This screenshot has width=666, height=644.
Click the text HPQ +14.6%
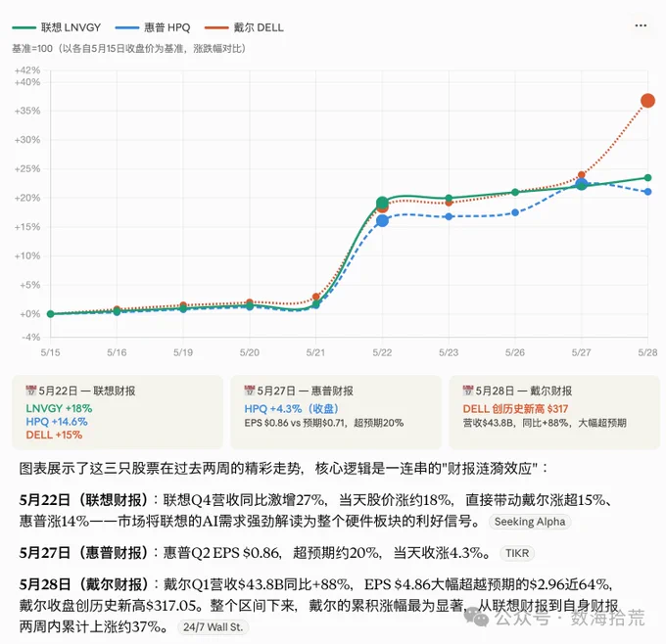(x=57, y=422)
